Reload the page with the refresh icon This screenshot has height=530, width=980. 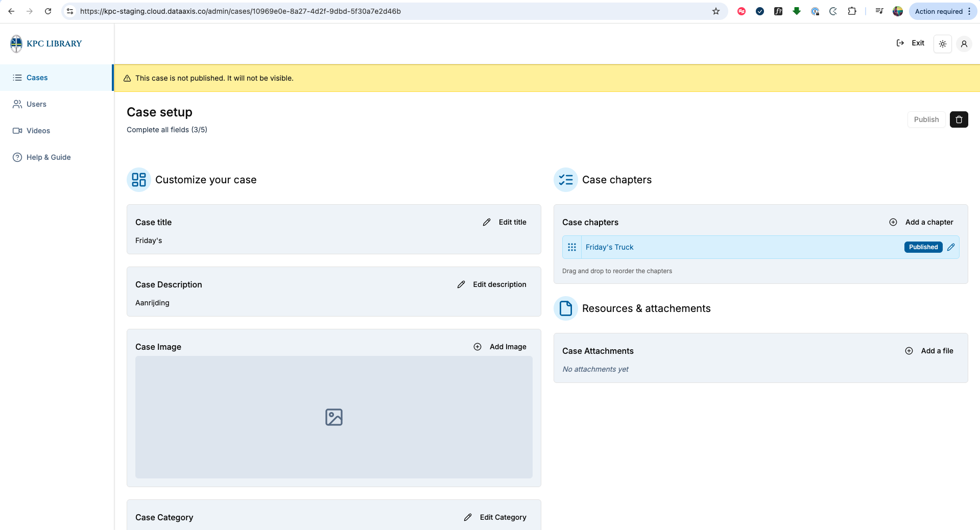pyautogui.click(x=48, y=11)
